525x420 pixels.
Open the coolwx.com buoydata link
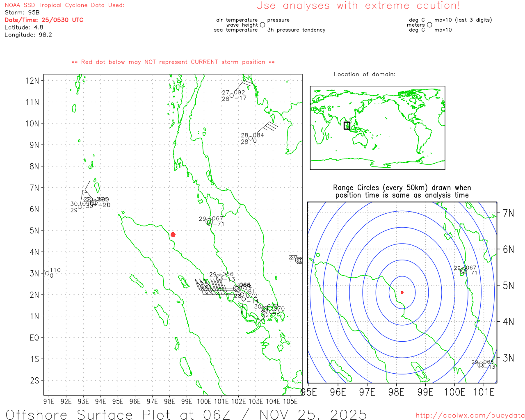point(470,415)
